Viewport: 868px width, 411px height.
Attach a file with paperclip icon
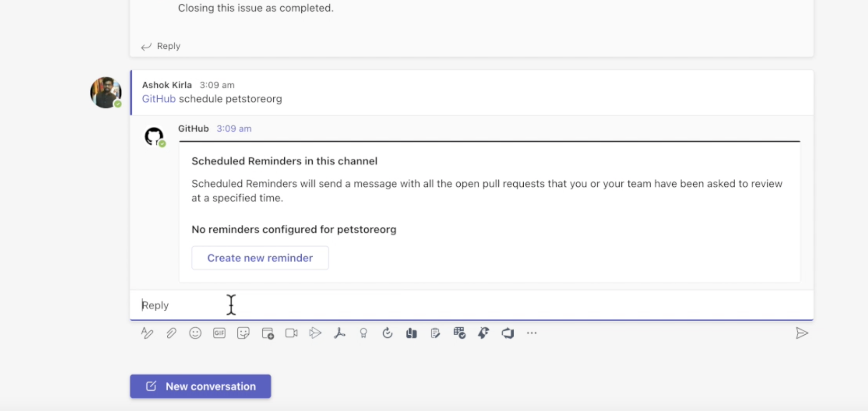coord(171,333)
